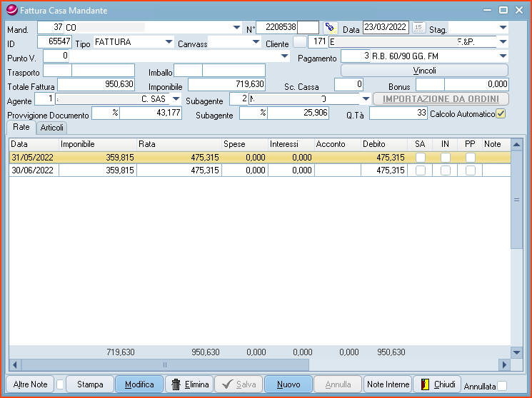This screenshot has width=532, height=398.
Task: Check the PP box for 30/06/2022 row
Action: tap(471, 170)
